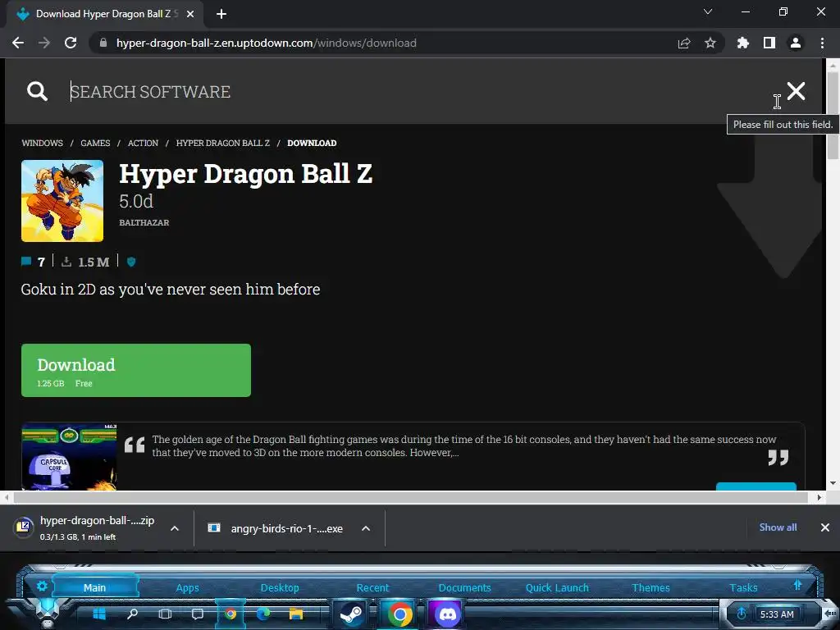Click the review quote text

464,445
